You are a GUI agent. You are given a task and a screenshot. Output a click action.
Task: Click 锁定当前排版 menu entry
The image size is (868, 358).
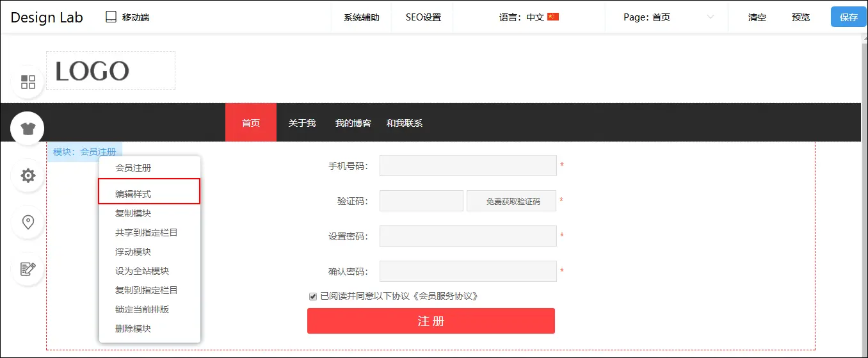142,309
